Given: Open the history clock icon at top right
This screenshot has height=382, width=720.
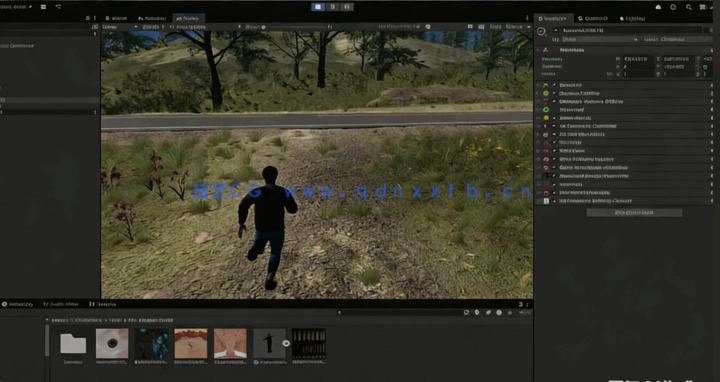Looking at the screenshot, I should coord(673,7).
